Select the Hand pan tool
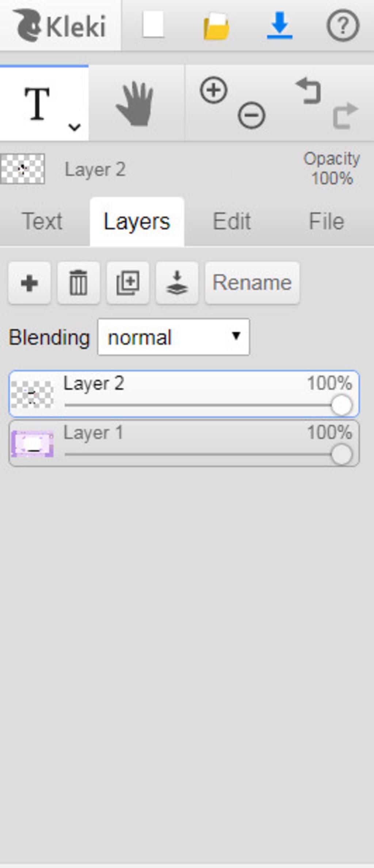 tap(136, 103)
